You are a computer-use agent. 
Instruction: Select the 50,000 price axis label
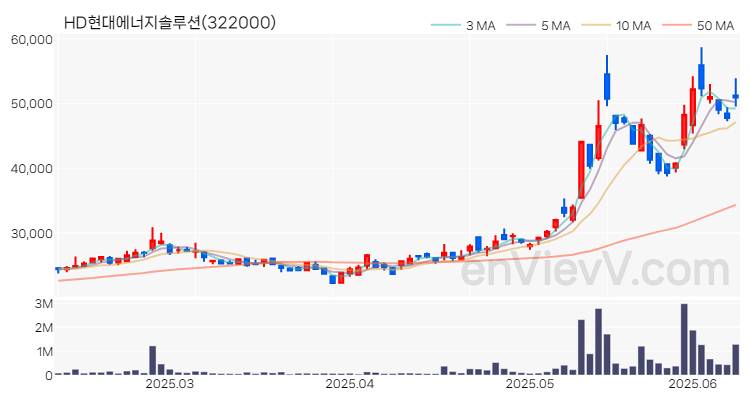[x=32, y=104]
